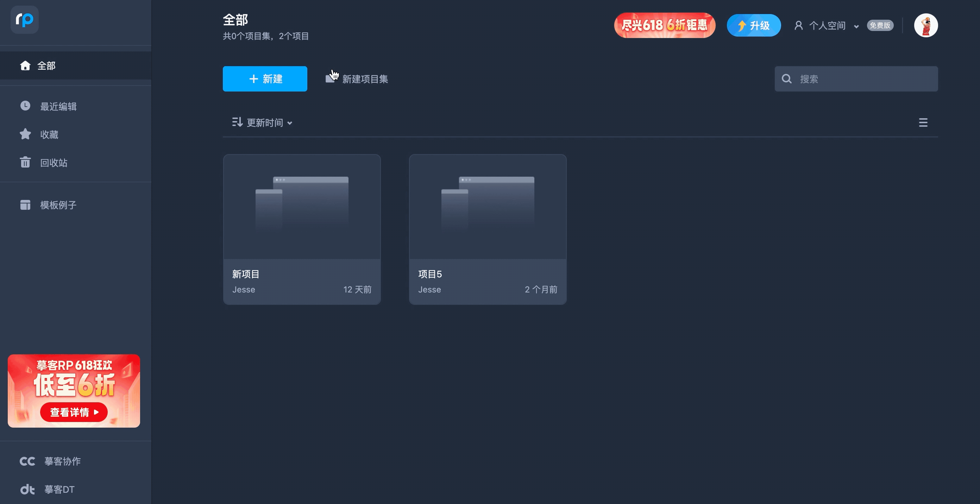Click the Mockitt RP logo icon
This screenshot has height=504, width=980.
tap(25, 20)
